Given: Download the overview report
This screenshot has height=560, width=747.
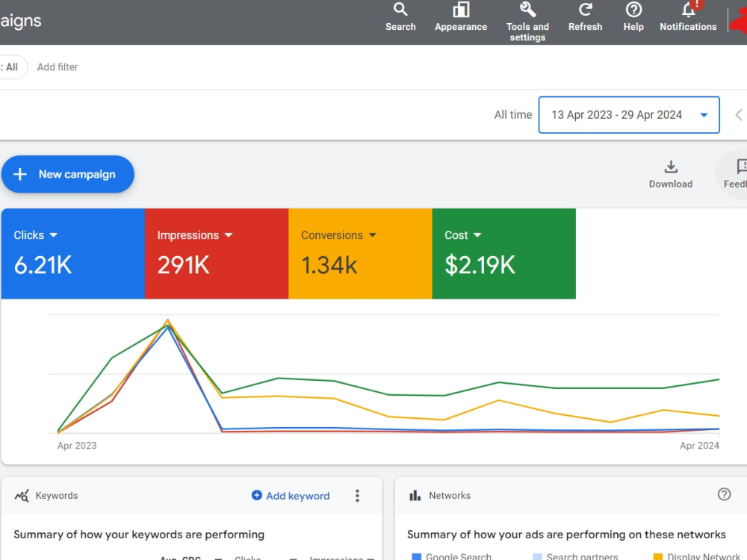Looking at the screenshot, I should [x=670, y=174].
